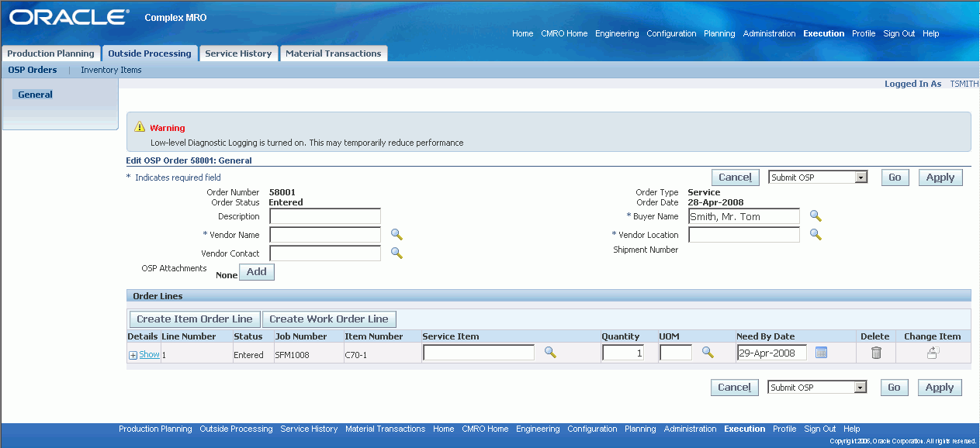980x448 pixels.
Task: Focus the Vendor Location input field
Action: [x=744, y=235]
